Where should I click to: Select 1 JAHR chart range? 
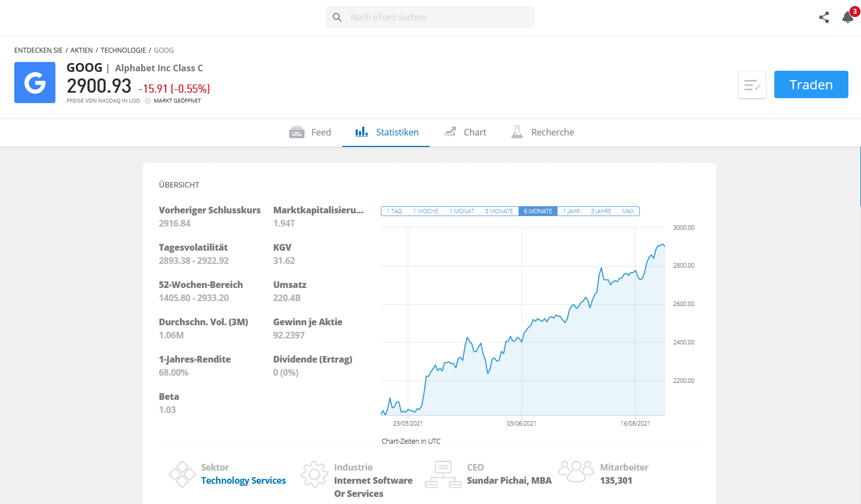[x=571, y=211]
